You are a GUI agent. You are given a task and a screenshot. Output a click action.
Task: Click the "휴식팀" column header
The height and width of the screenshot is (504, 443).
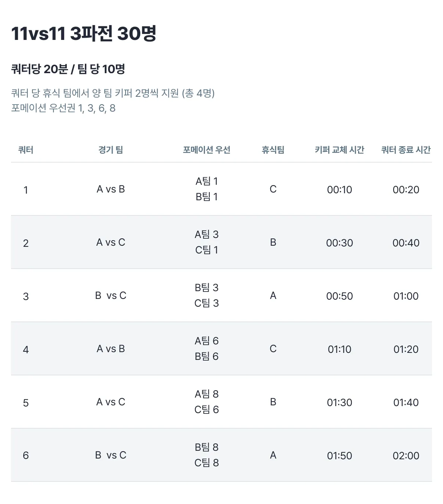point(273,150)
